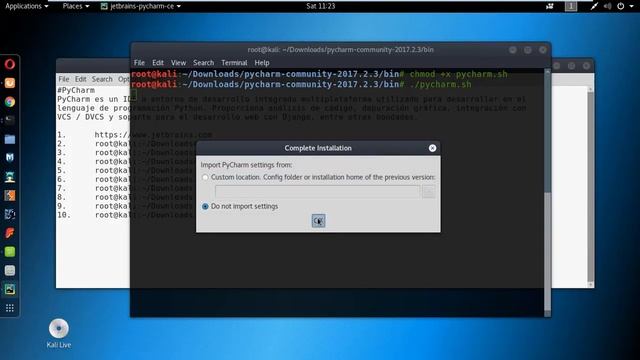This screenshot has width=640, height=360.
Task: Open the orange app icon below Opera
Action: 10,83
